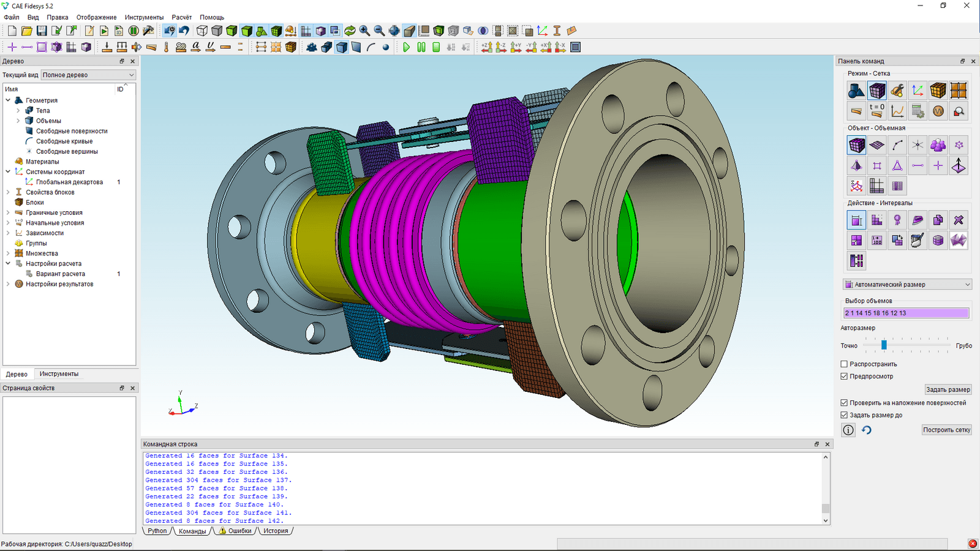
Task: Click the Save file toolbar icon
Action: point(42,31)
